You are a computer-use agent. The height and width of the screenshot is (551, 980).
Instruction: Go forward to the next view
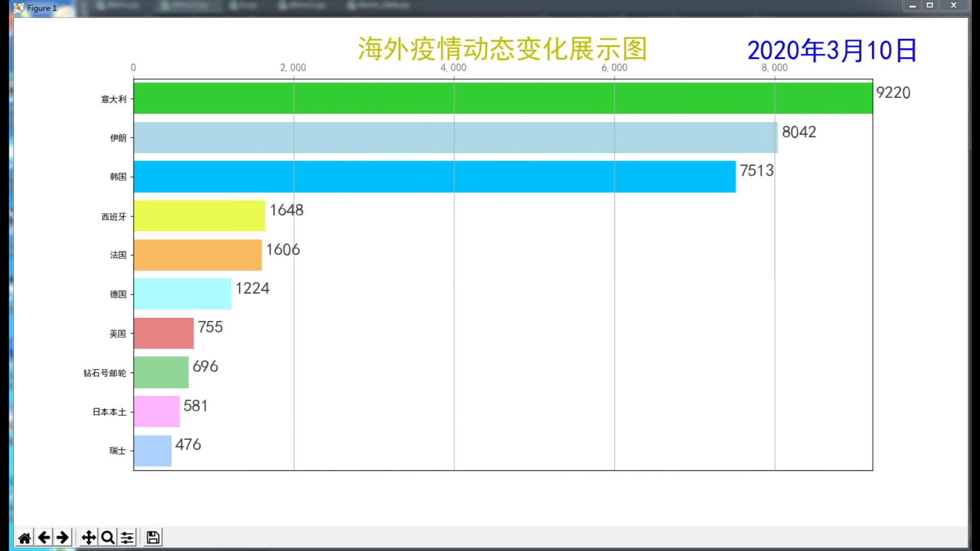[63, 537]
